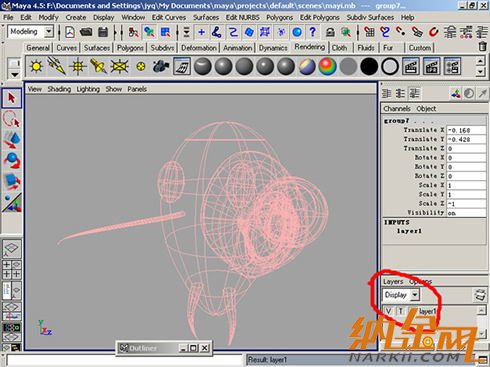The height and width of the screenshot is (367, 490).
Task: Open the shelf options arrow menu
Action: tap(14, 74)
